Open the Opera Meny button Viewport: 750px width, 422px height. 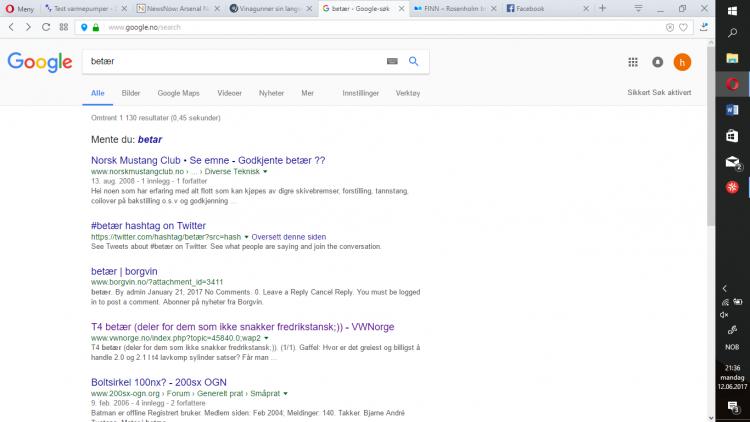(x=20, y=9)
